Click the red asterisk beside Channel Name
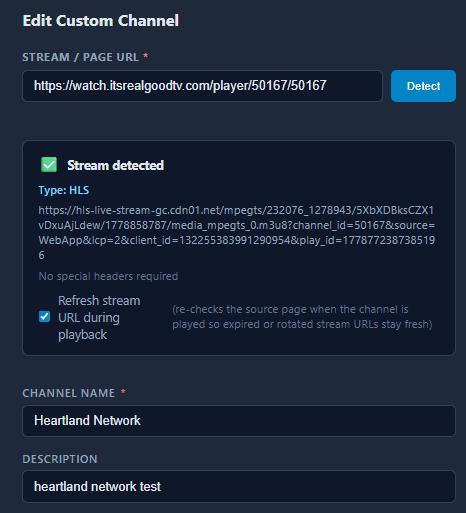The width and height of the screenshot is (466, 513). click(123, 391)
